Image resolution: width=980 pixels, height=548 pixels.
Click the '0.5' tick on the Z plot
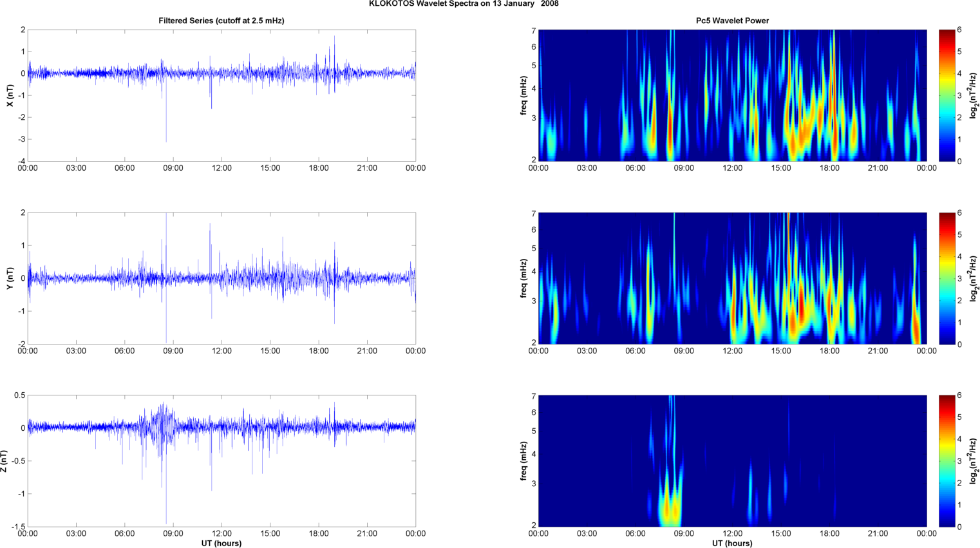20,395
